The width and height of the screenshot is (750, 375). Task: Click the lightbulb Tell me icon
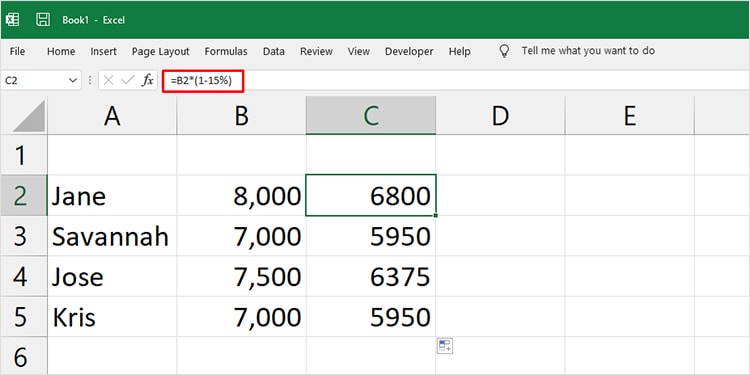(x=504, y=51)
